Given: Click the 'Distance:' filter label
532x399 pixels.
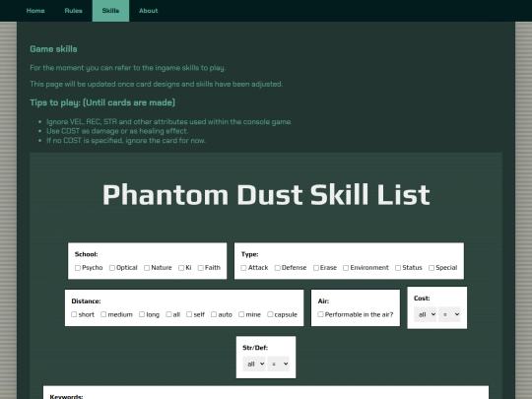Looking at the screenshot, I should point(86,300).
